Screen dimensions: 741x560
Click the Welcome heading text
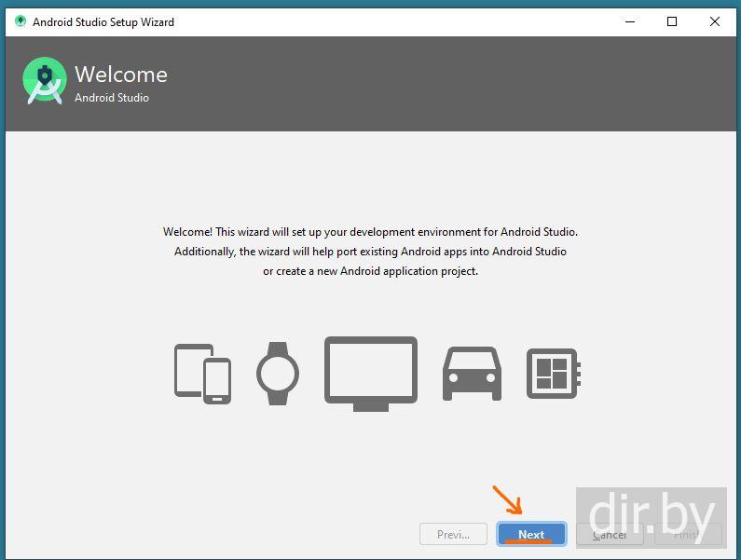121,75
